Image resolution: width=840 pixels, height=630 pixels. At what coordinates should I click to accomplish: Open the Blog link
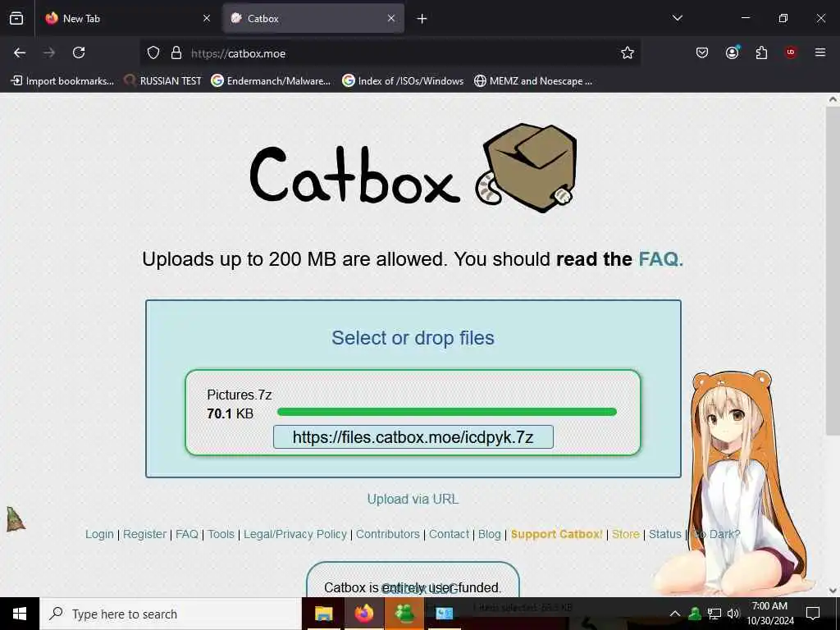pyautogui.click(x=490, y=534)
